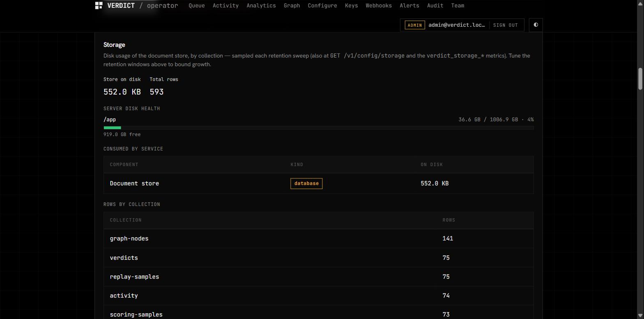This screenshot has height=319, width=644.
Task: Toggle the dark/light theme icon
Action: coord(536,25)
